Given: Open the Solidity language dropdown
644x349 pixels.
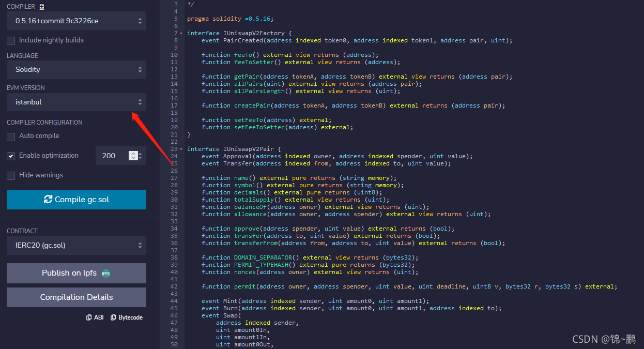Looking at the screenshot, I should [x=76, y=70].
